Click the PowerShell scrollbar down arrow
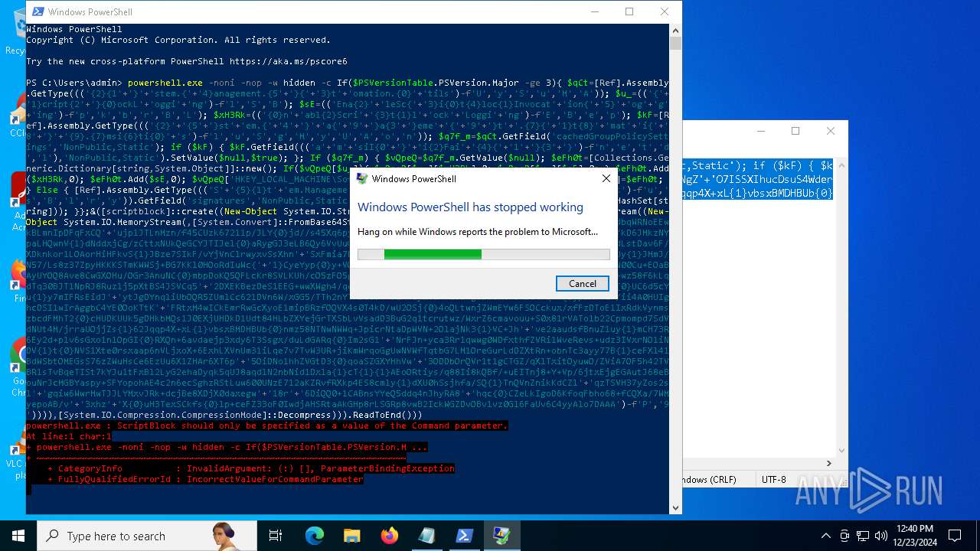The height and width of the screenshot is (551, 980). pyautogui.click(x=675, y=507)
